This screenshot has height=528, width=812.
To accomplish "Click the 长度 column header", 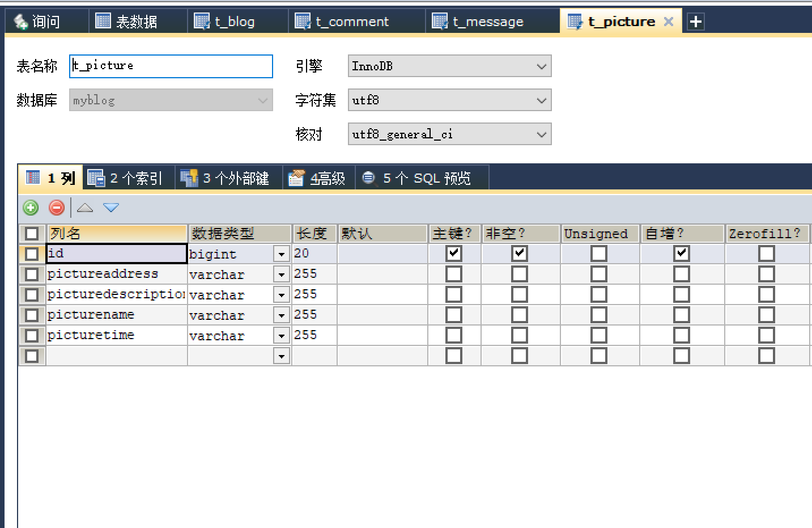I will (315, 234).
